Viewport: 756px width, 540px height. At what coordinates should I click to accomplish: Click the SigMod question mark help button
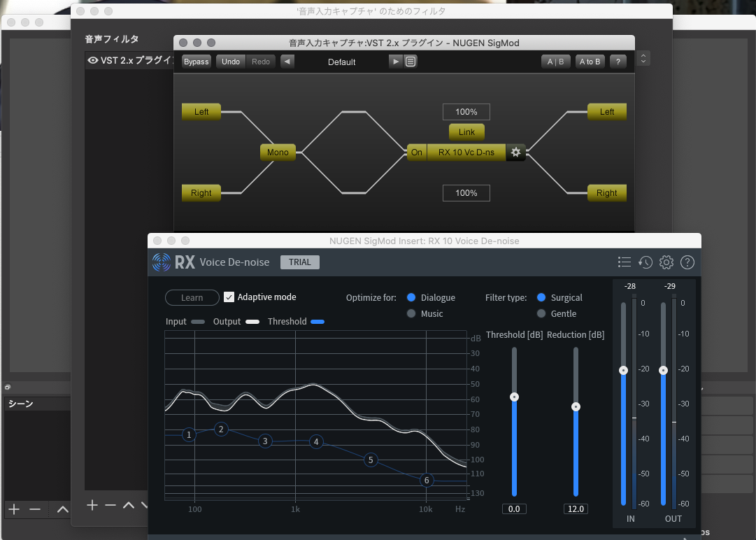[x=618, y=62]
